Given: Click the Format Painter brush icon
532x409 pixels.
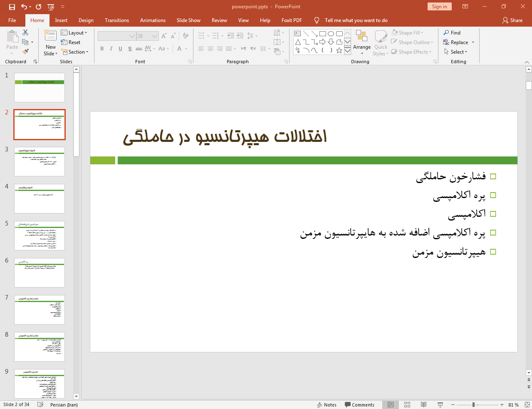Looking at the screenshot, I should click(25, 52).
